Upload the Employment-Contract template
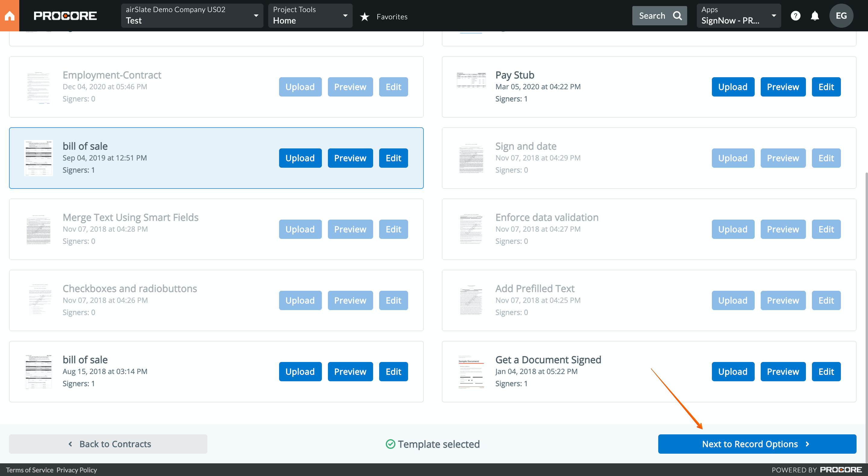This screenshot has height=476, width=868. point(300,87)
